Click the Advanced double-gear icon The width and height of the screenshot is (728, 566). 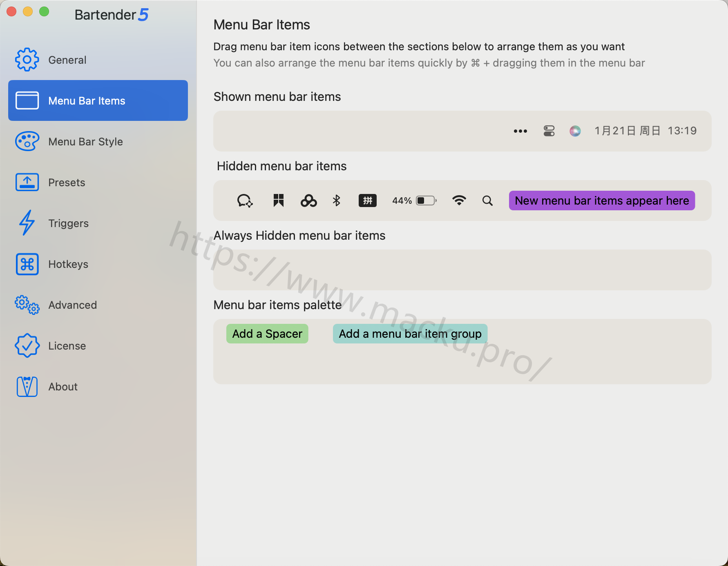[27, 305]
